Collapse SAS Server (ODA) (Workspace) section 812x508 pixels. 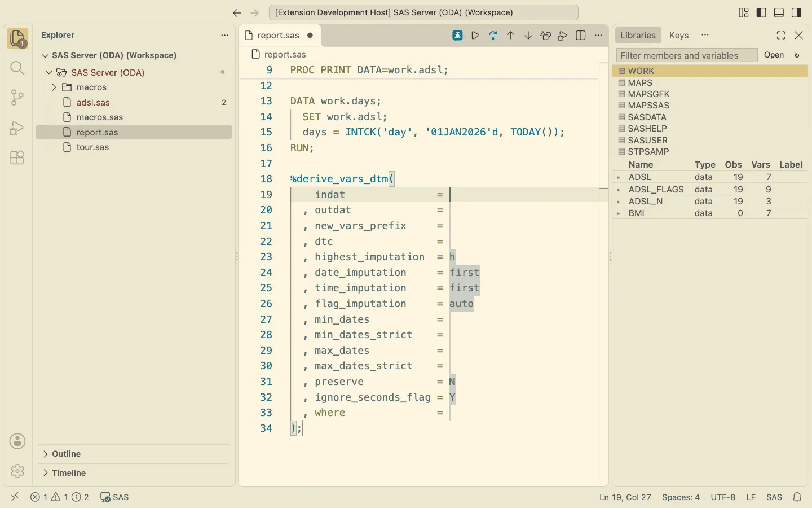click(45, 55)
